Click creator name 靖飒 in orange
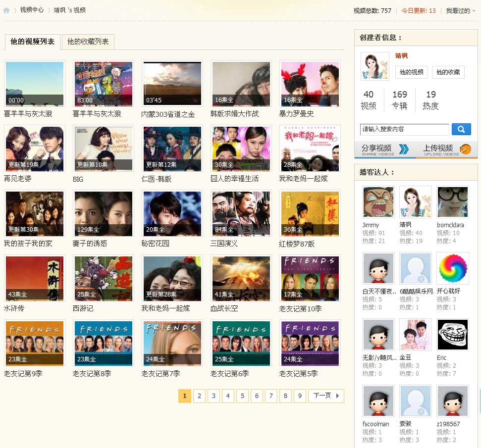Image resolution: width=481 pixels, height=448 pixels. coord(401,55)
